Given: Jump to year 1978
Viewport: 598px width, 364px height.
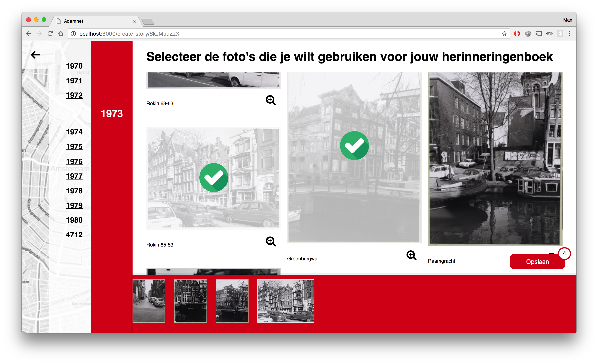Looking at the screenshot, I should click(74, 191).
